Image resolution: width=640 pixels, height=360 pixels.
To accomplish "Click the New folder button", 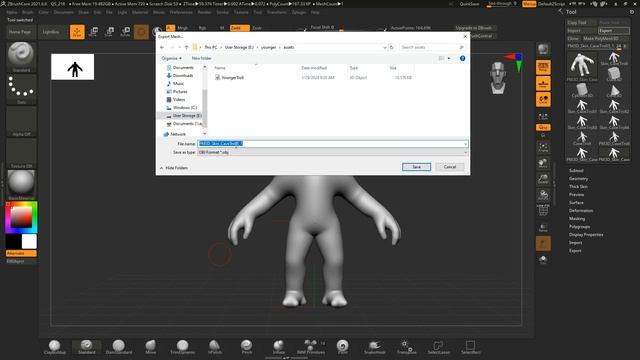I will tap(202, 58).
